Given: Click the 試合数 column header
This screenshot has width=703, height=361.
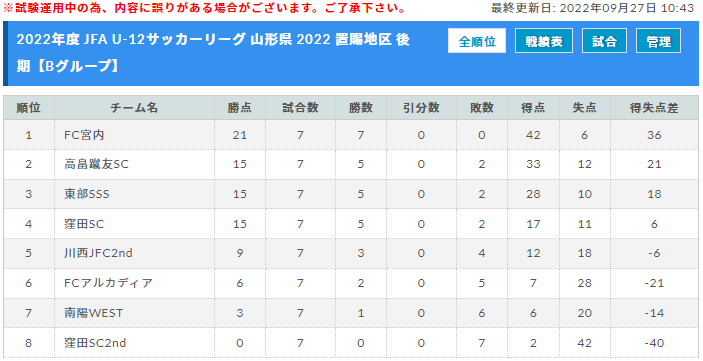Looking at the screenshot, I should tap(300, 108).
